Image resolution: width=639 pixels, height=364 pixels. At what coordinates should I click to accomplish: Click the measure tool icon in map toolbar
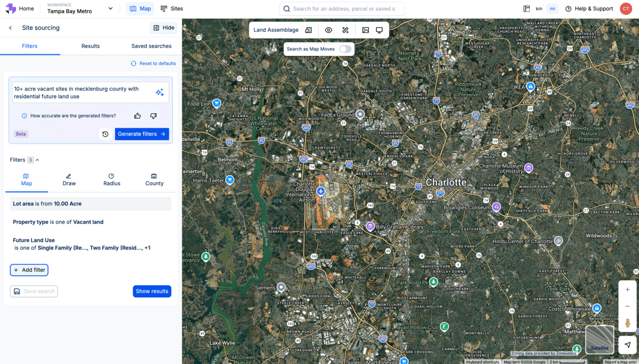(x=345, y=30)
